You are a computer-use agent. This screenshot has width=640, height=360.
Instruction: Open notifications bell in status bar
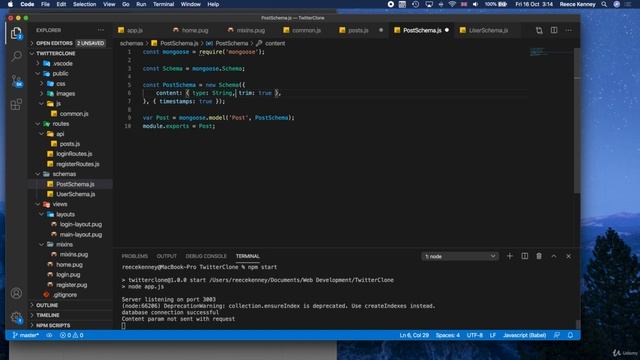click(x=570, y=335)
